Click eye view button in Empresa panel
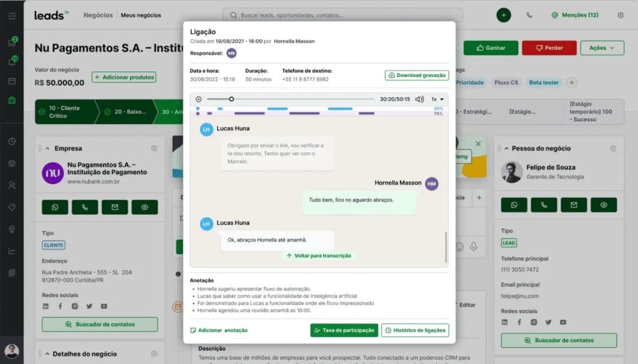638x364 pixels. click(145, 207)
